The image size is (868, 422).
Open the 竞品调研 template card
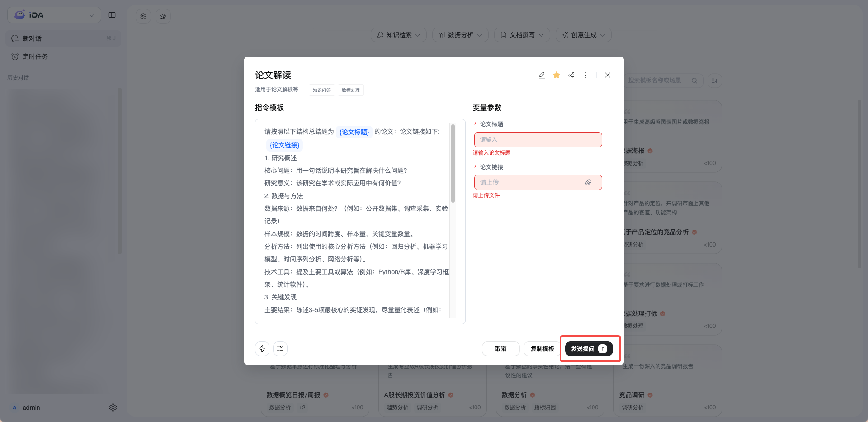coord(668,381)
